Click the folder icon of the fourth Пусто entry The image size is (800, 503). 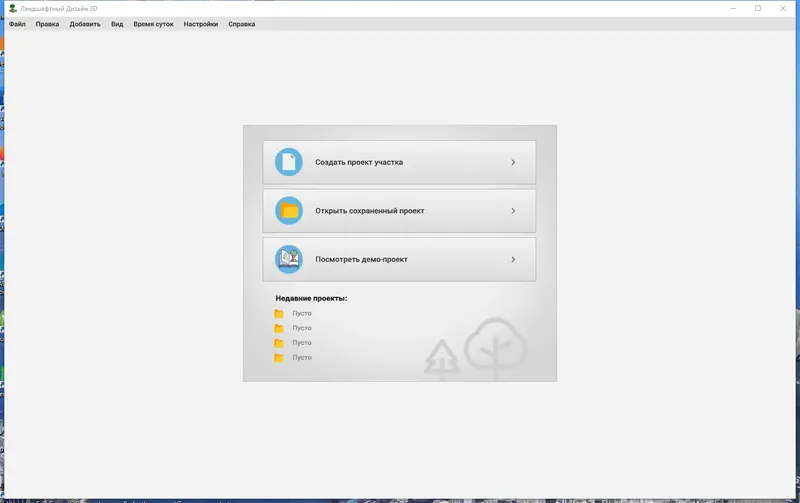pos(279,358)
